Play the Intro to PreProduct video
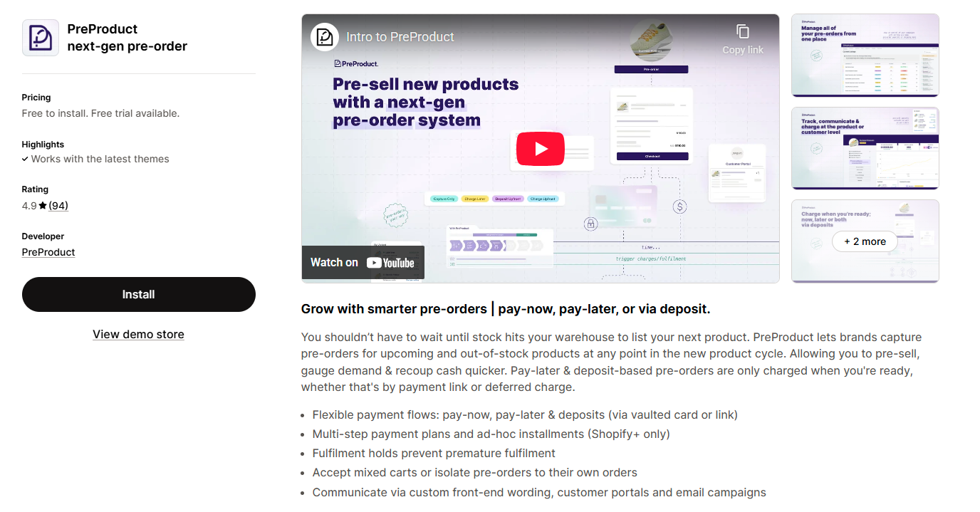This screenshot has height=512, width=980. tap(540, 149)
